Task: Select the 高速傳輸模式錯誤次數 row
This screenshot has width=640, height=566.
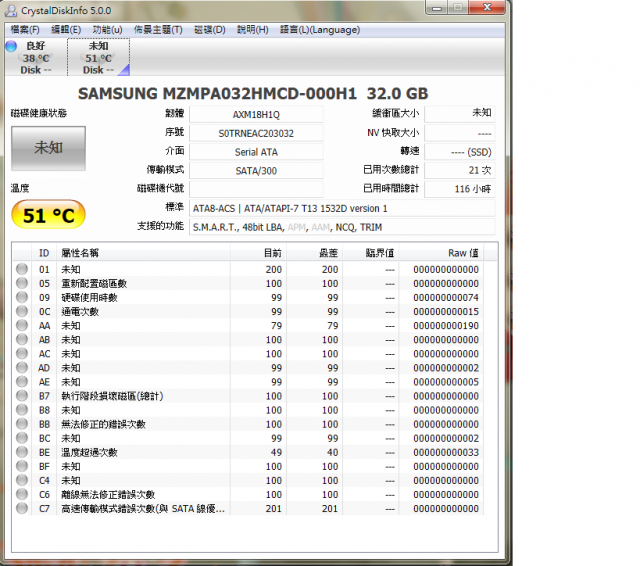Action: 248,509
